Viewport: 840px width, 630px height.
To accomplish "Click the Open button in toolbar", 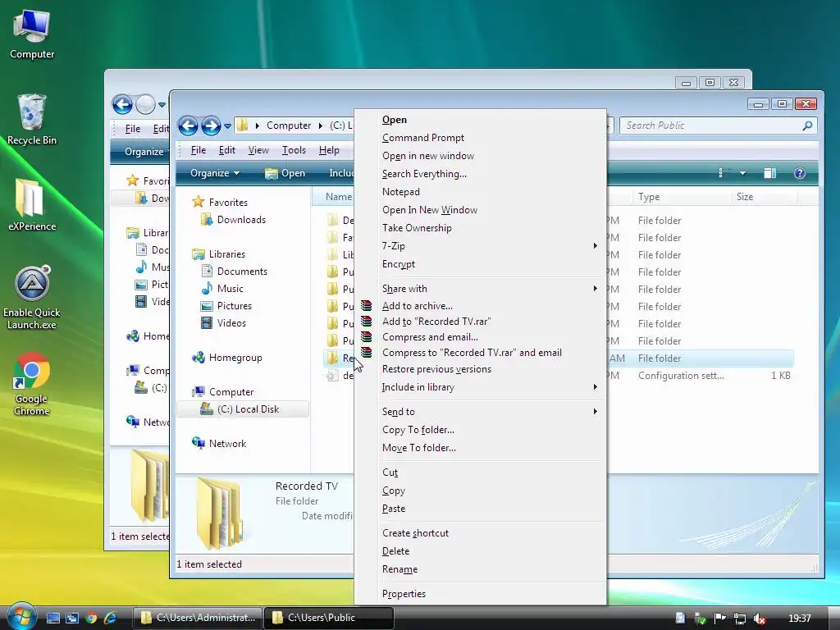I will (285, 173).
